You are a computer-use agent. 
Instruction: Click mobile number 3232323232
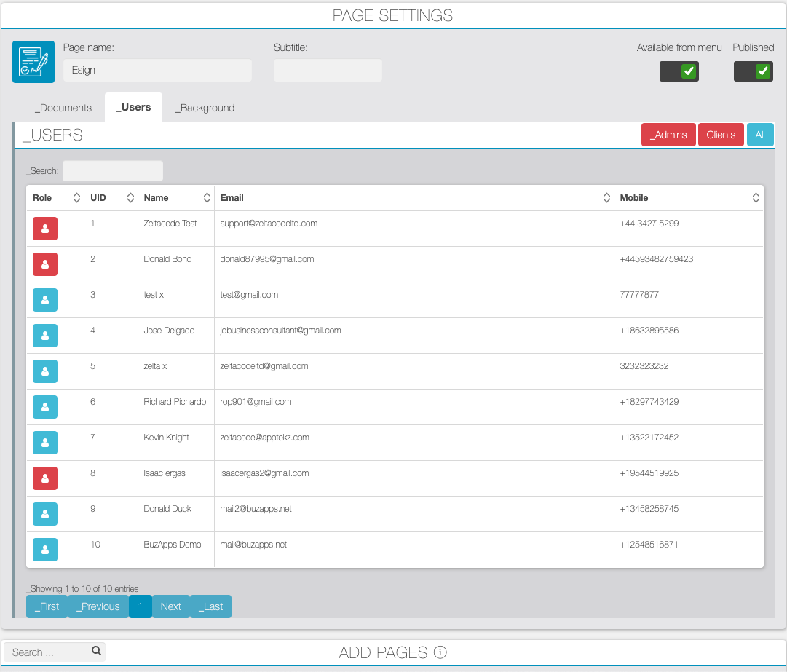pos(644,366)
